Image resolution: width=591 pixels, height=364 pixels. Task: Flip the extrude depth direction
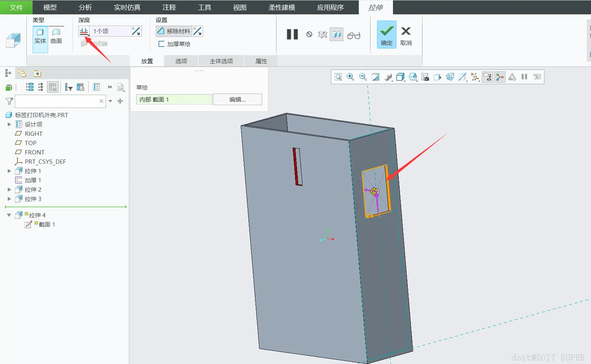coord(136,31)
